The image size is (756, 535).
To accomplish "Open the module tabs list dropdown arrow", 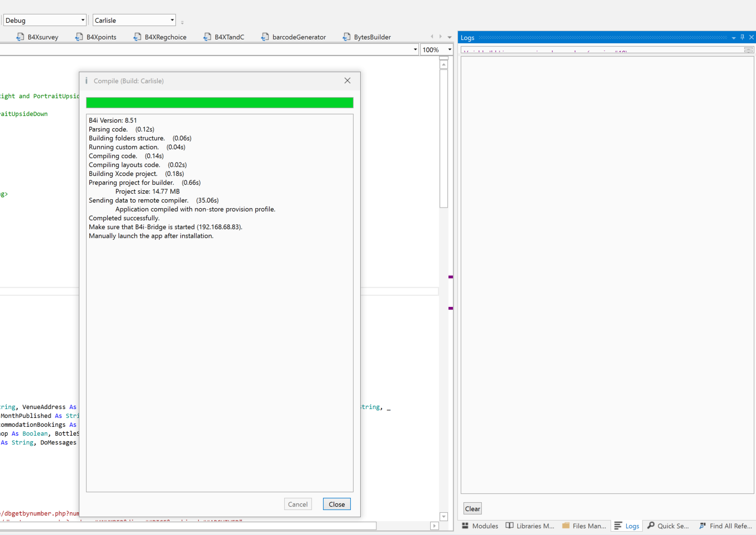I will (450, 37).
